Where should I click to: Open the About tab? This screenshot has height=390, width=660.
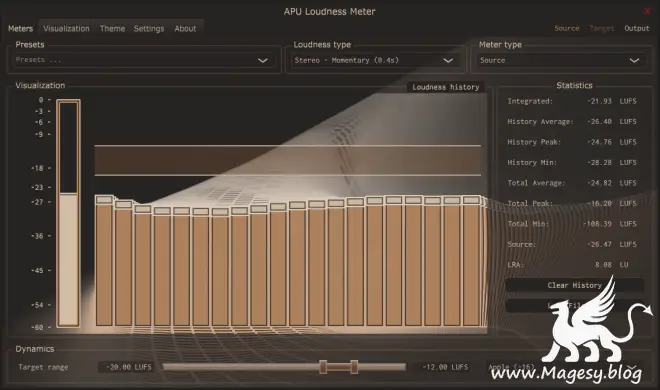tap(185, 29)
